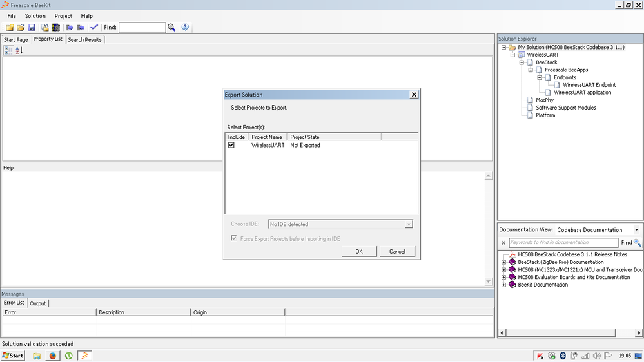
Task: Toggle Force Export Projects before Importing checkbox
Action: point(234,238)
